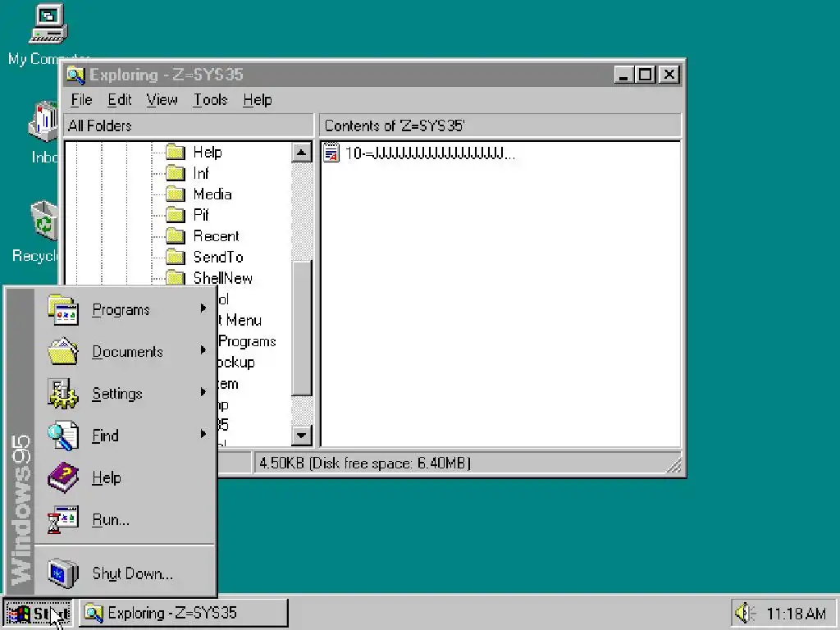Click the file icon beside 10-=JJJJ file
The width and height of the screenshot is (840, 630).
331,153
